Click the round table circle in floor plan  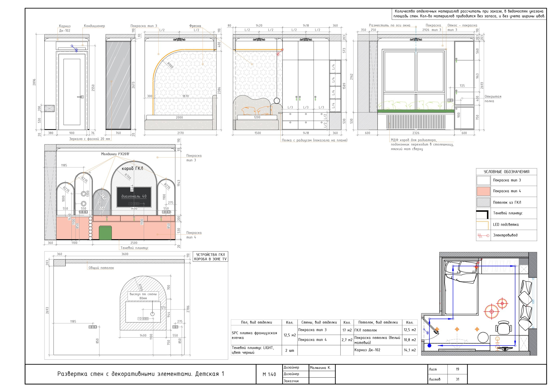click(x=483, y=337)
